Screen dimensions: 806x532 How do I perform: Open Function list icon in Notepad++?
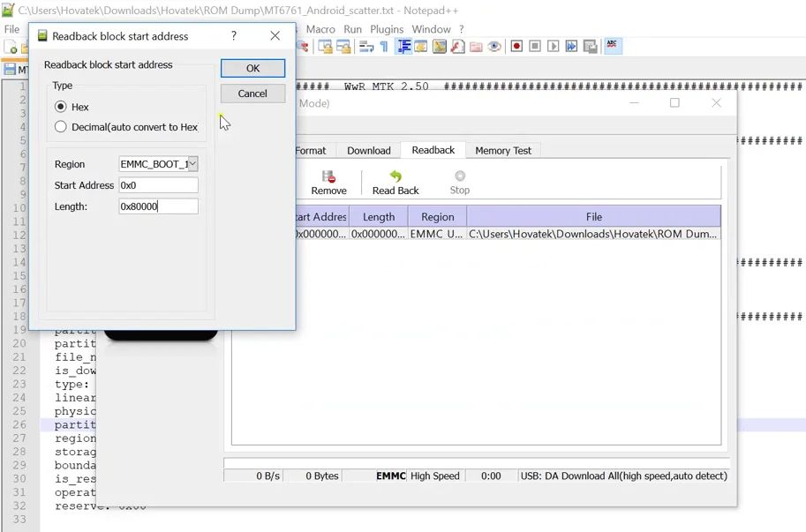457,47
